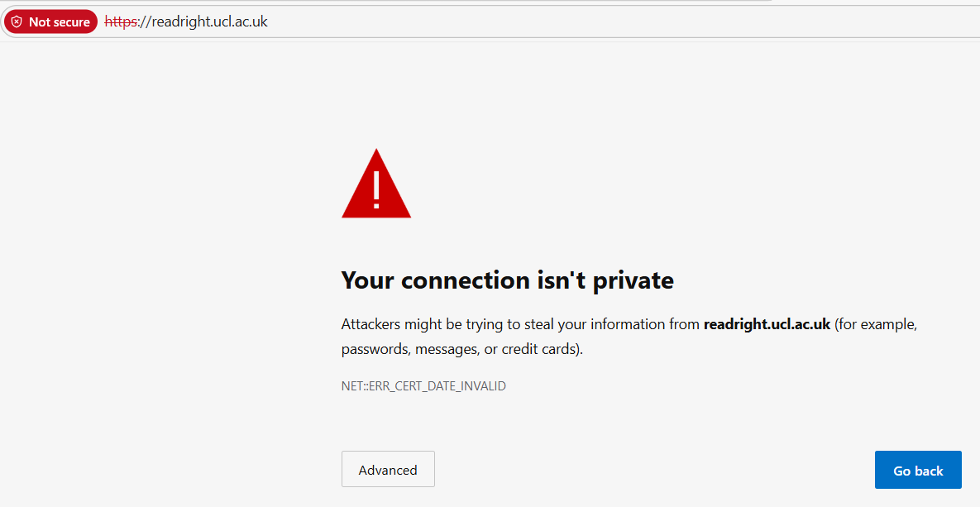Image resolution: width=980 pixels, height=507 pixels.
Task: Click the struck-through https in the URL
Action: point(121,22)
